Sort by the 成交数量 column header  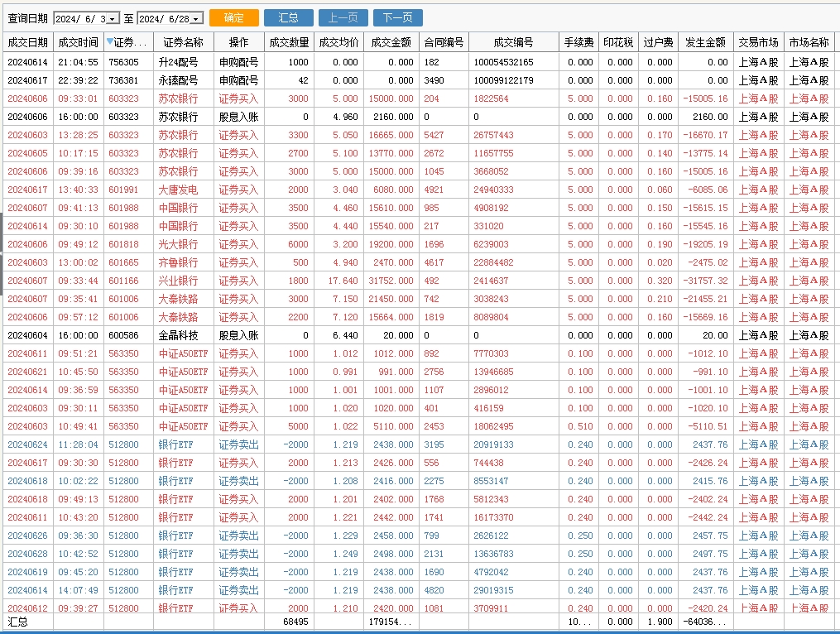[x=289, y=42]
